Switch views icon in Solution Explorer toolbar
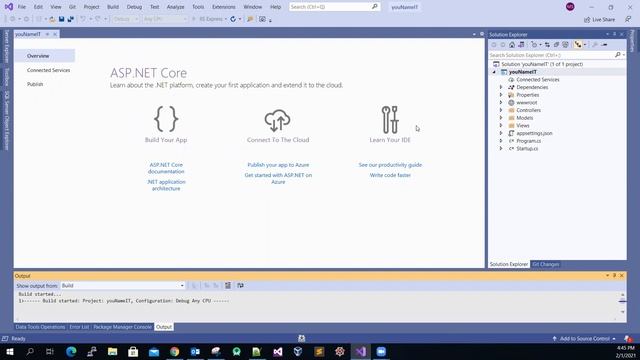The width and height of the screenshot is (640, 360). pyautogui.click(x=521, y=44)
